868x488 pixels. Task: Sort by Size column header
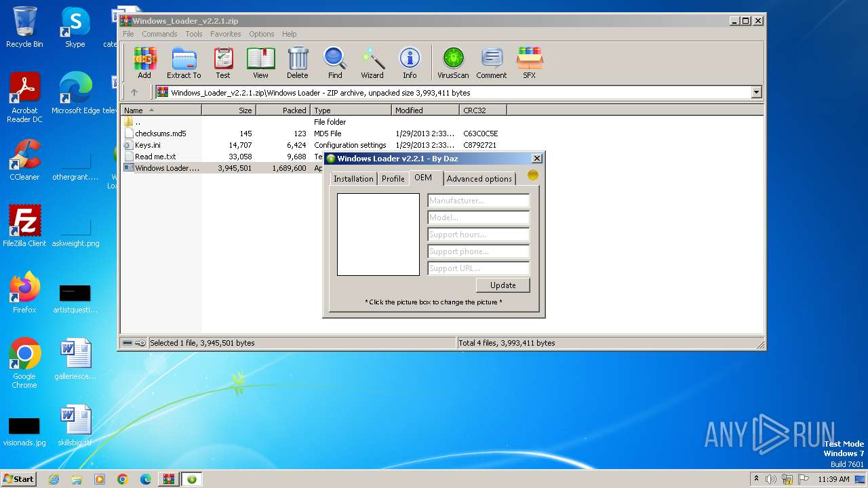click(229, 110)
